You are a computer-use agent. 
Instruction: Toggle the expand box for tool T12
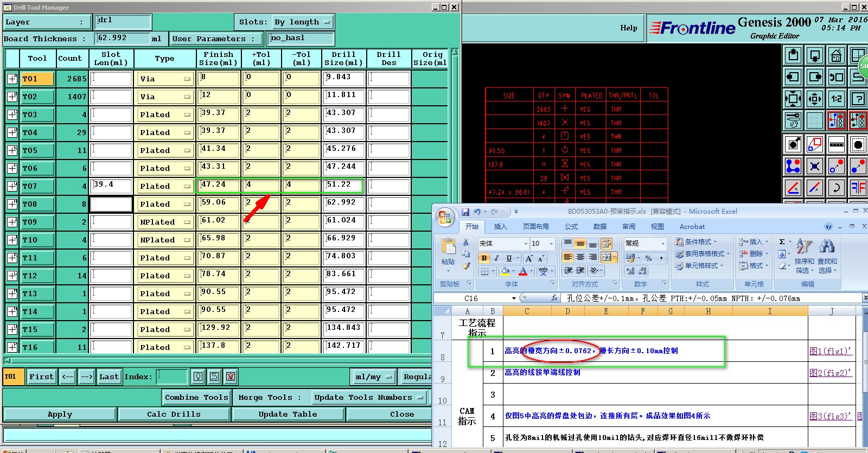(12, 276)
